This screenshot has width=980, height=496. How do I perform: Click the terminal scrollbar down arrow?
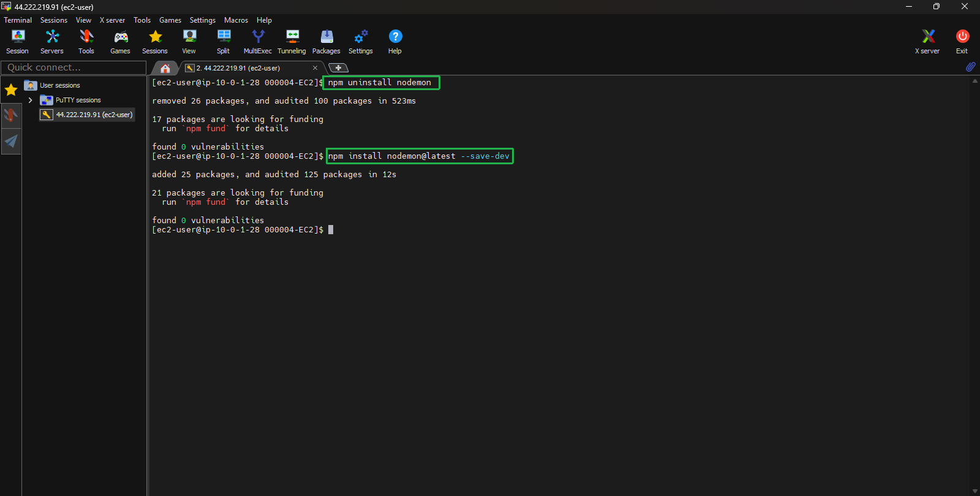point(974,491)
